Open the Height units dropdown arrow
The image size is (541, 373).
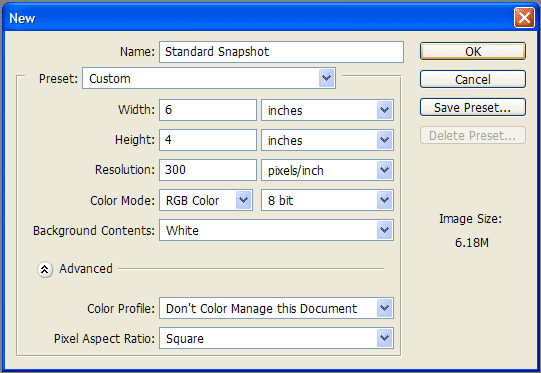[385, 140]
